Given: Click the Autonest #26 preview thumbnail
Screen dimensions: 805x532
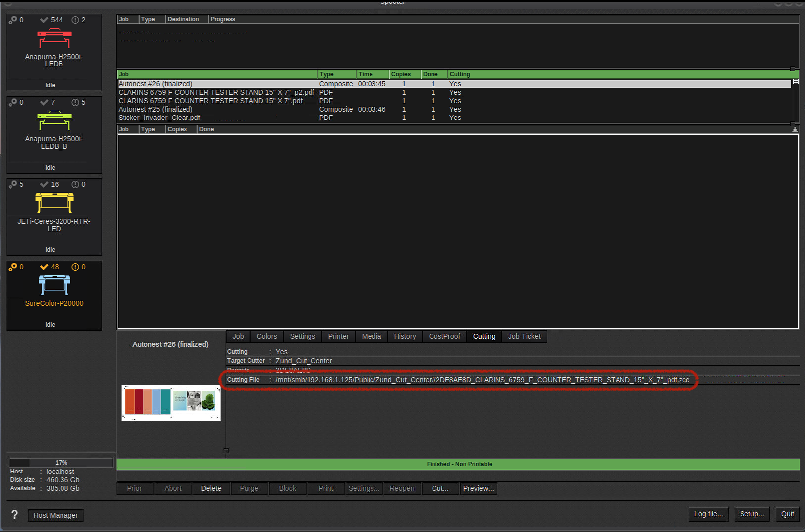Looking at the screenshot, I should point(171,403).
